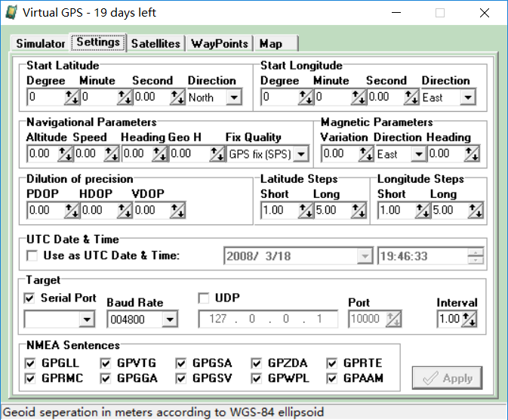Screen dimensions: 508x420
Task: Click the Start Latitude Second spinner arrows
Action: (x=177, y=97)
